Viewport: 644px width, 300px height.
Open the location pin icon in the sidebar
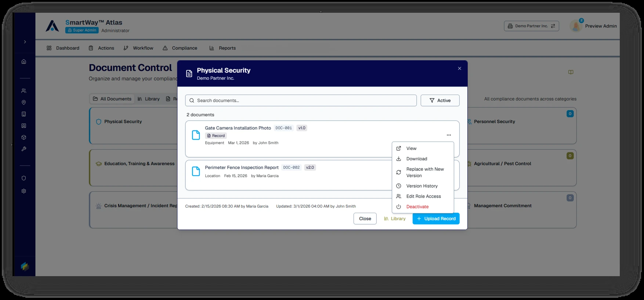(x=24, y=102)
